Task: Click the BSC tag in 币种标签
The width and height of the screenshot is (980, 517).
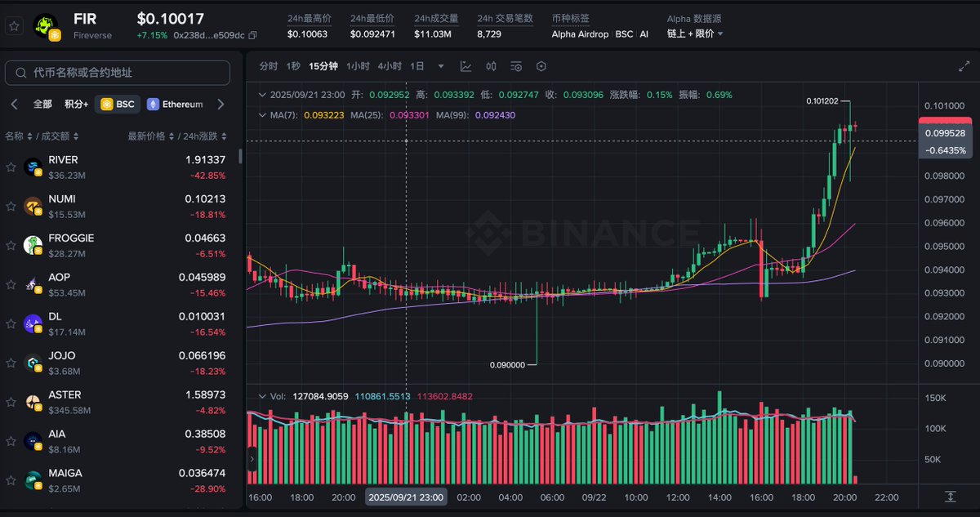Action: (x=624, y=34)
